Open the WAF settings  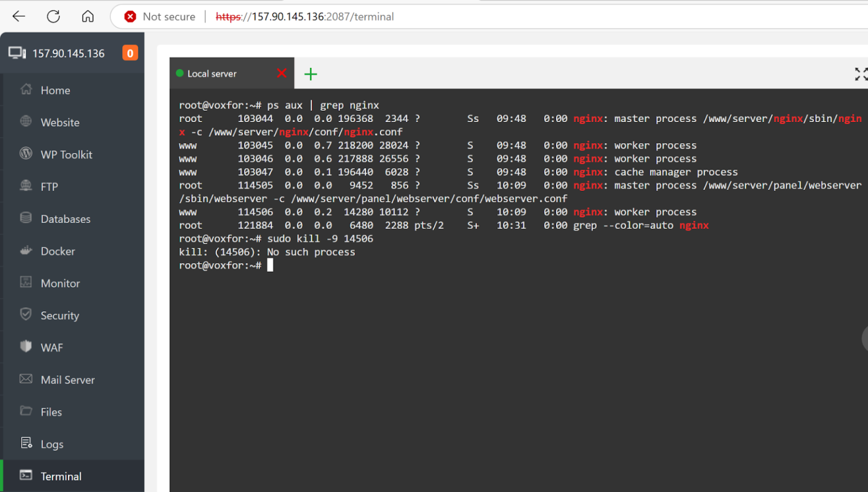tap(51, 347)
